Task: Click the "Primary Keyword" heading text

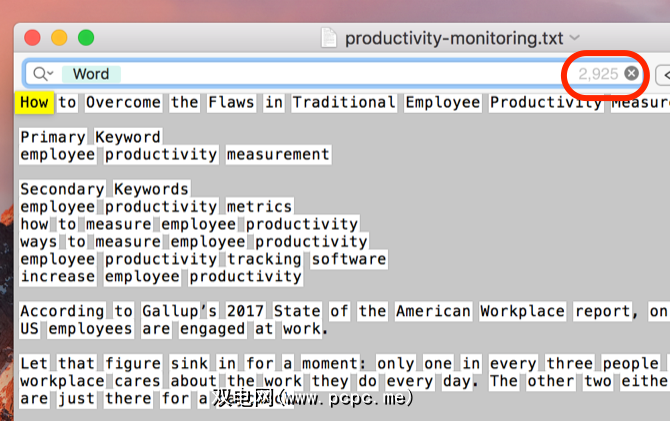Action: click(90, 137)
